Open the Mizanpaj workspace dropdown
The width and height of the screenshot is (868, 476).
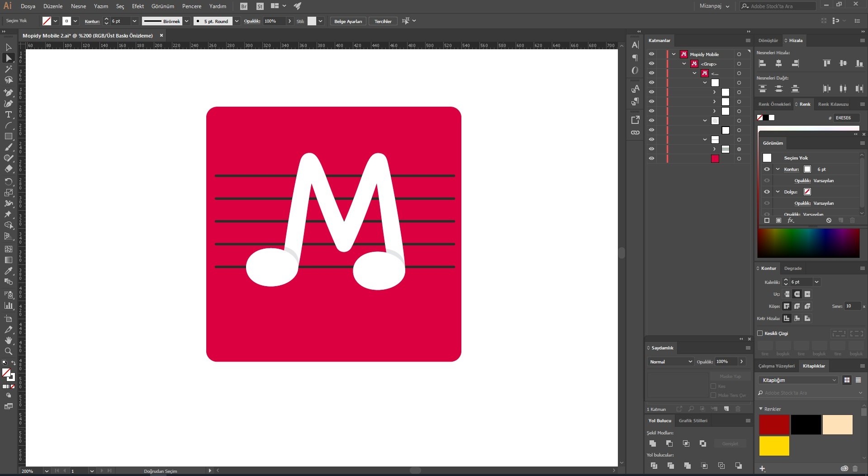tap(715, 6)
